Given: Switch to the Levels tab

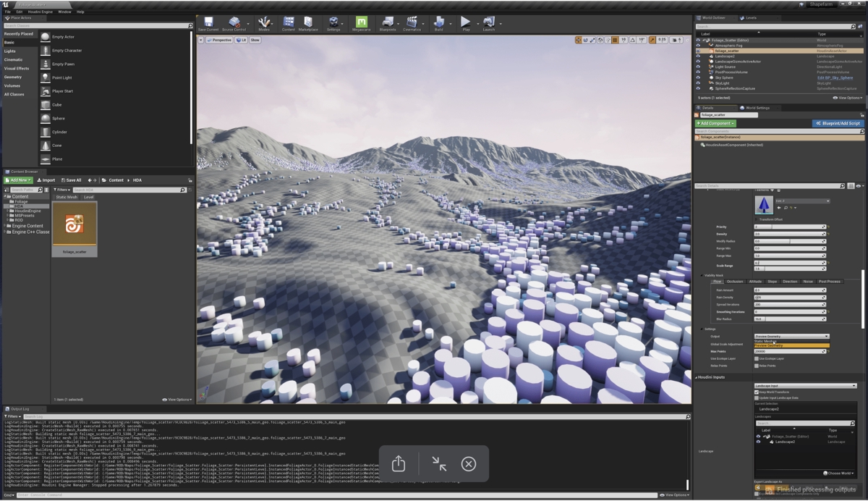Looking at the screenshot, I should coord(750,17).
